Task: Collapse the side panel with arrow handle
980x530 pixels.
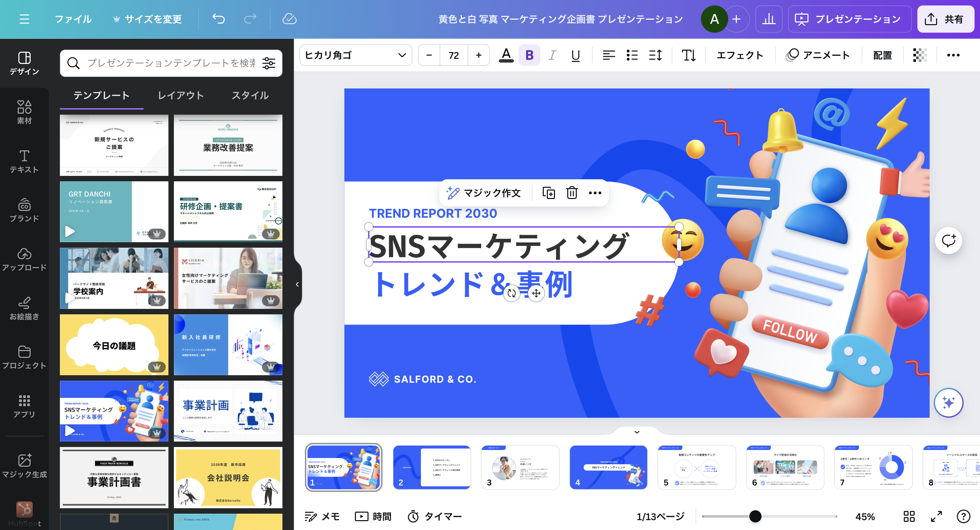Action: 297,284
